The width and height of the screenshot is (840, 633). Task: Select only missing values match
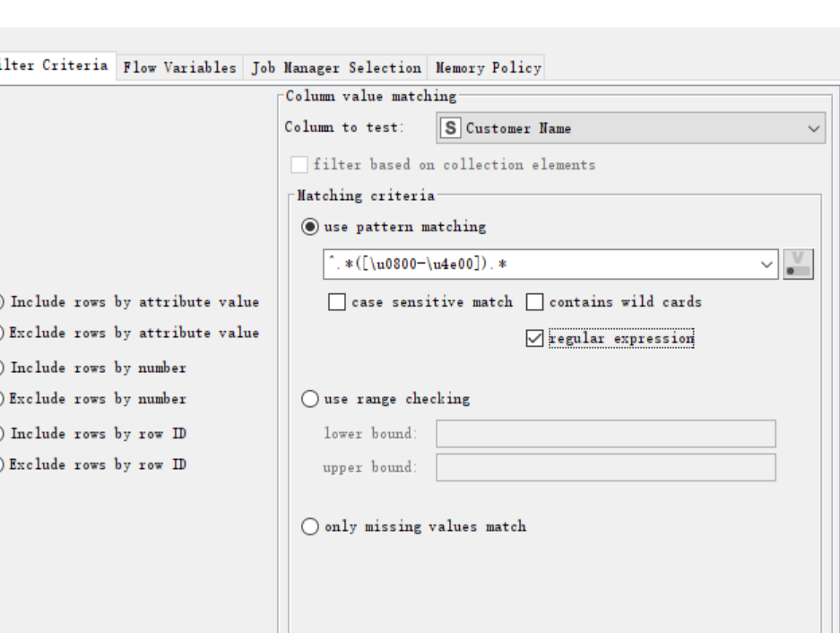310,526
